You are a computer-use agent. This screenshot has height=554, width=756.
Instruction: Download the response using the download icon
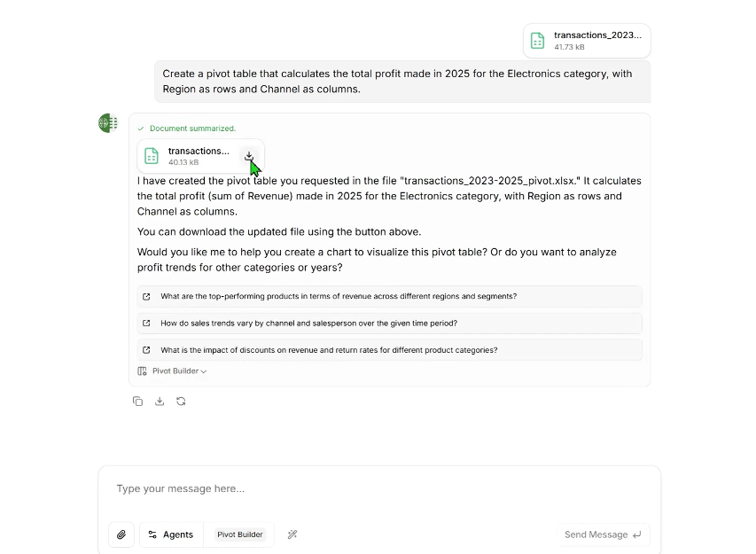point(160,401)
